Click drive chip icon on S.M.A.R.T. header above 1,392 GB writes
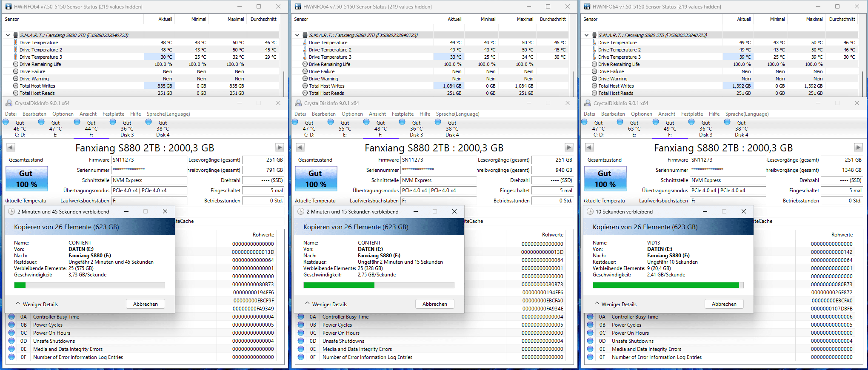 (594, 35)
